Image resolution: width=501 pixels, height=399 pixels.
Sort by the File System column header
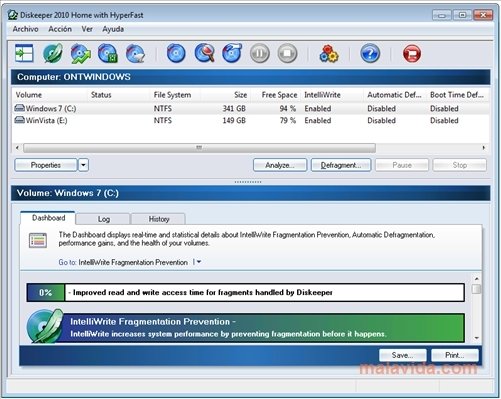coord(175,95)
